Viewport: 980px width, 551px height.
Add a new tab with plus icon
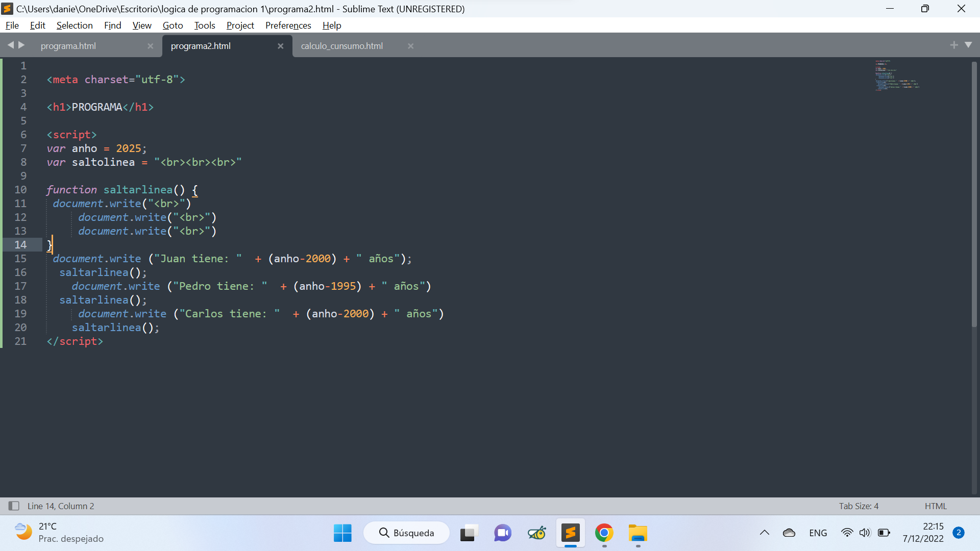[x=953, y=45]
